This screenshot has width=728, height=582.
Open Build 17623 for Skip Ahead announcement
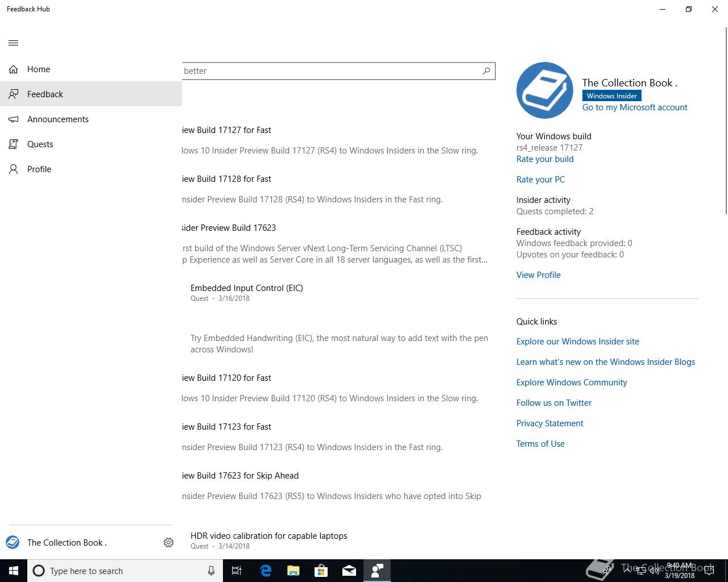pos(241,475)
